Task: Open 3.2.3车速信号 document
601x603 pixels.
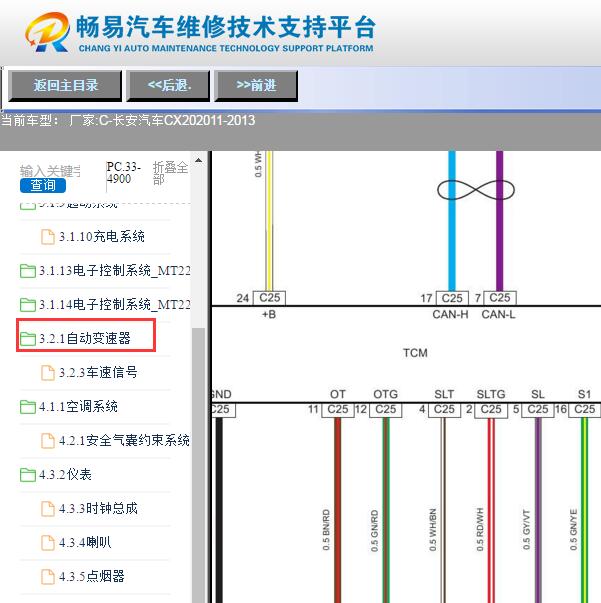Action: click(98, 373)
